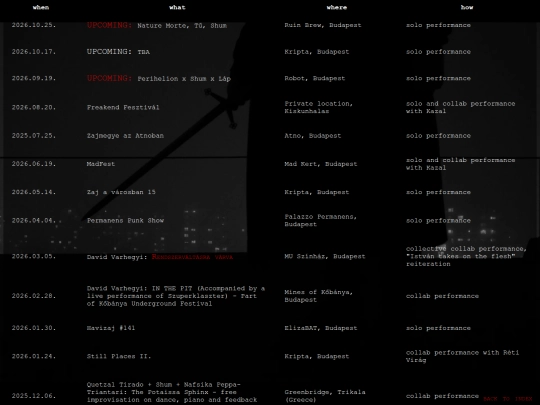
Task: Click 'The Potaissa Sphinx' event description
Action: click(172, 392)
